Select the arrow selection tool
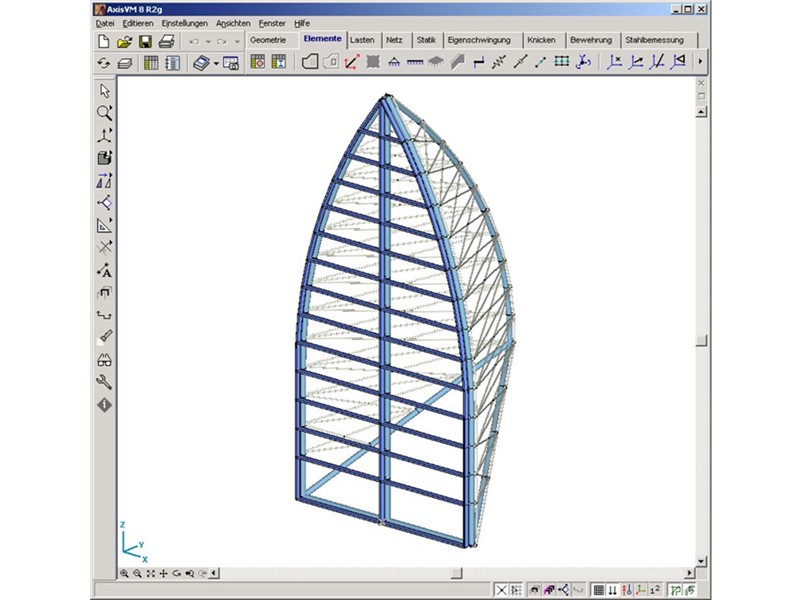The image size is (800, 600). (104, 92)
